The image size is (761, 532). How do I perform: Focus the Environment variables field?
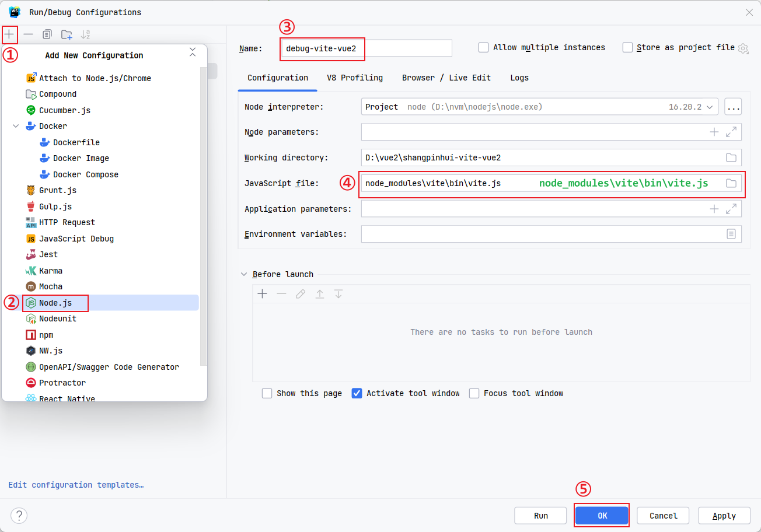point(551,234)
